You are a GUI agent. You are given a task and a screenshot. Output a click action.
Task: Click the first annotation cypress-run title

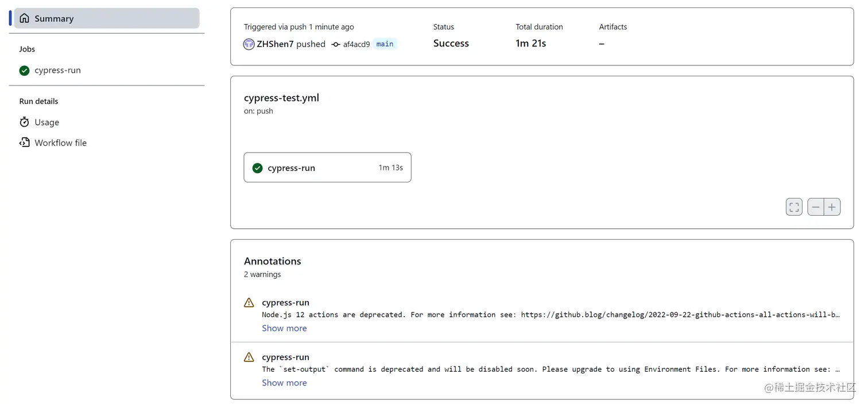click(x=285, y=302)
